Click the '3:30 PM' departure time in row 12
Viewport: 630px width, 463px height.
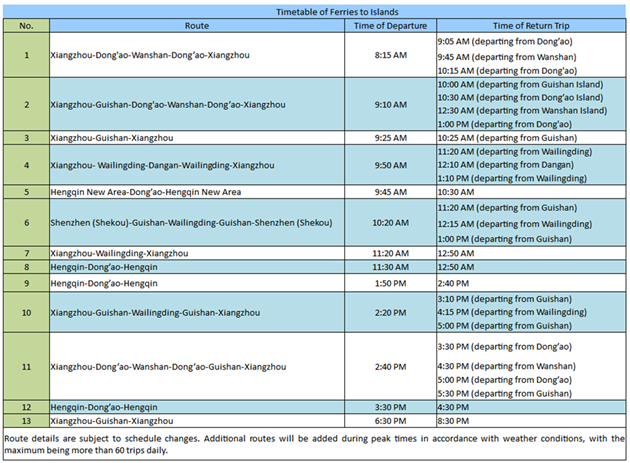pyautogui.click(x=391, y=407)
